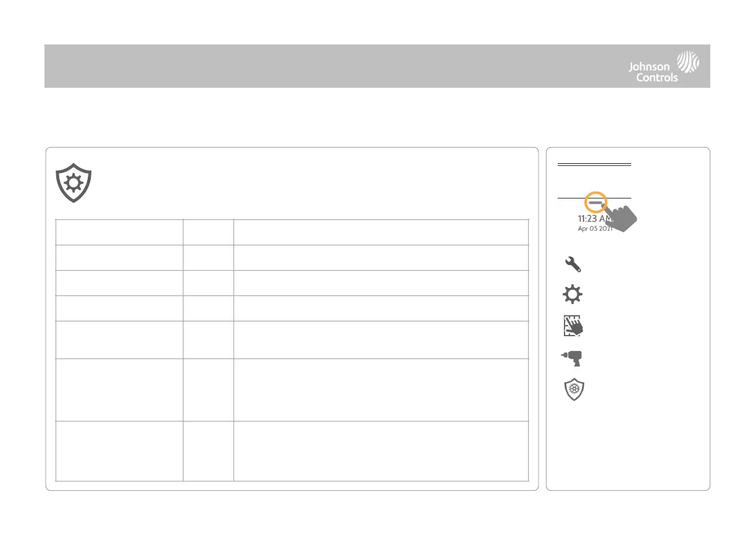This screenshot has width=756, height=534.
Task: Click the bottom-left cell of the table
Action: [x=119, y=451]
